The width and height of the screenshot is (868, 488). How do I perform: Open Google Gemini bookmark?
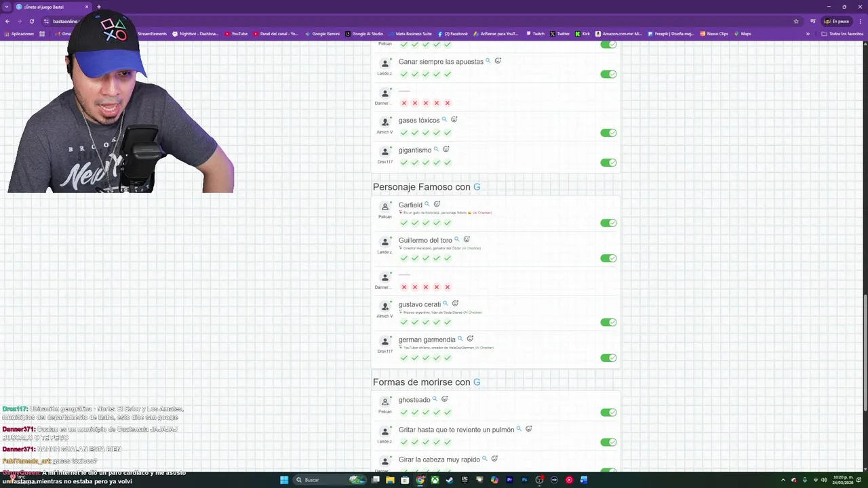click(322, 34)
